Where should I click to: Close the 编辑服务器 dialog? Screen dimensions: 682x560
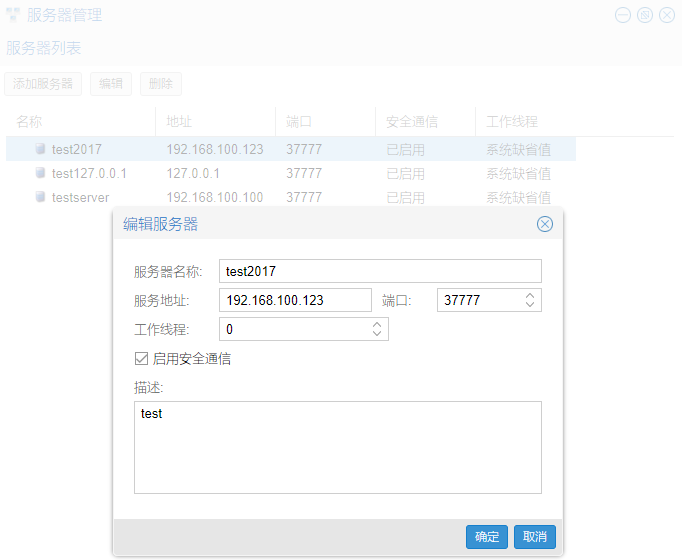click(x=545, y=224)
